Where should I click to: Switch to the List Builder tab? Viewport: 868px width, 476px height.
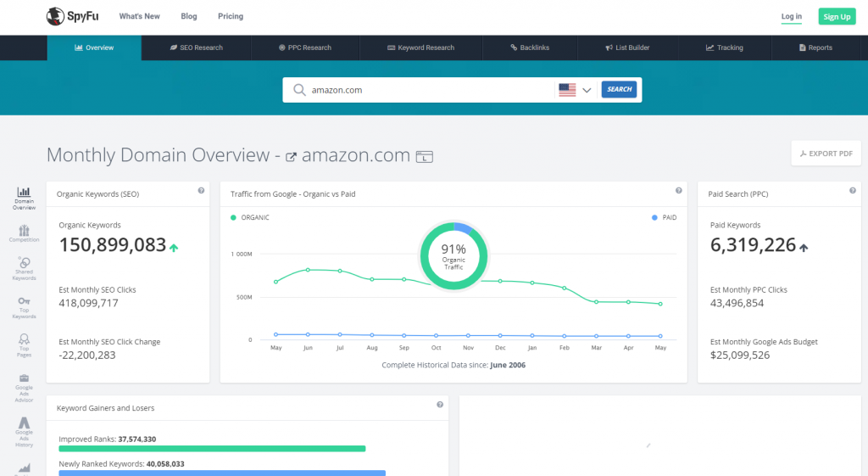coord(627,48)
